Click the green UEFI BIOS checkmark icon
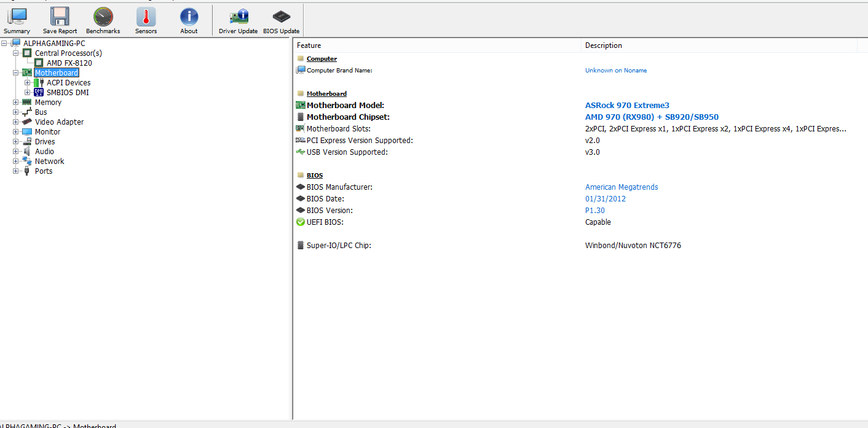Image resolution: width=868 pixels, height=428 pixels. (x=301, y=222)
